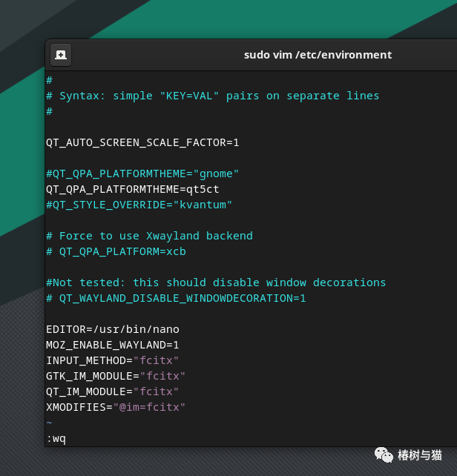Click the GTK_IM_MODULE="fcitx" line
457x476 pixels.
116,376
